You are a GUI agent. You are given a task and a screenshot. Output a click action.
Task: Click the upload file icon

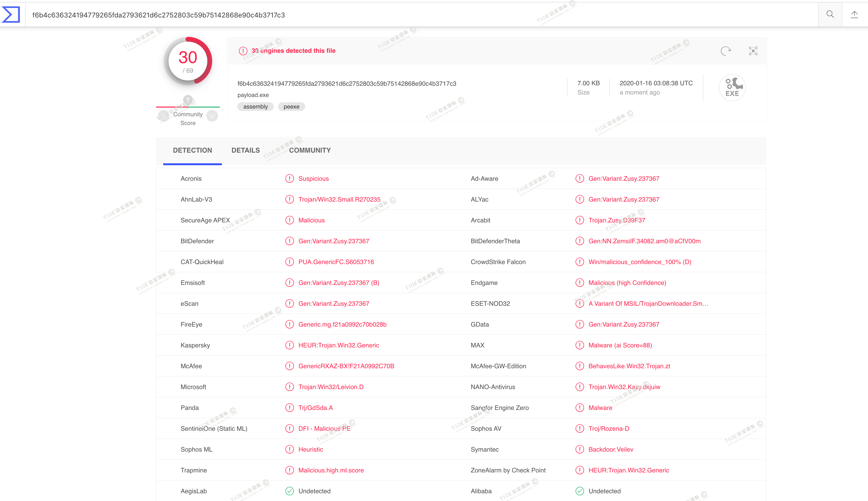coord(854,15)
